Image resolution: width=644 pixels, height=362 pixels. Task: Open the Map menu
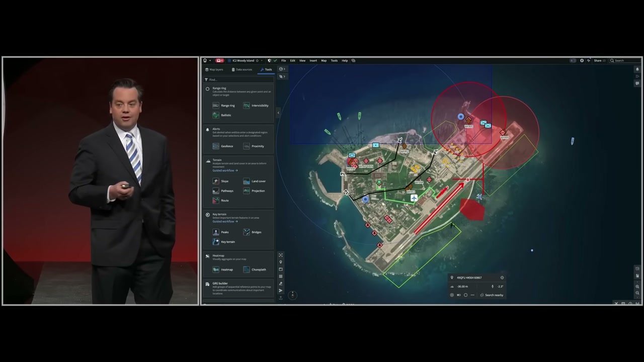324,60
